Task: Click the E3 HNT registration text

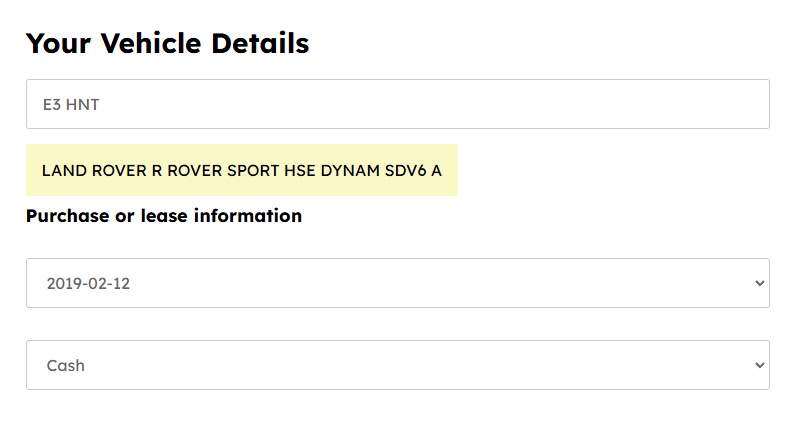Action: [70, 104]
